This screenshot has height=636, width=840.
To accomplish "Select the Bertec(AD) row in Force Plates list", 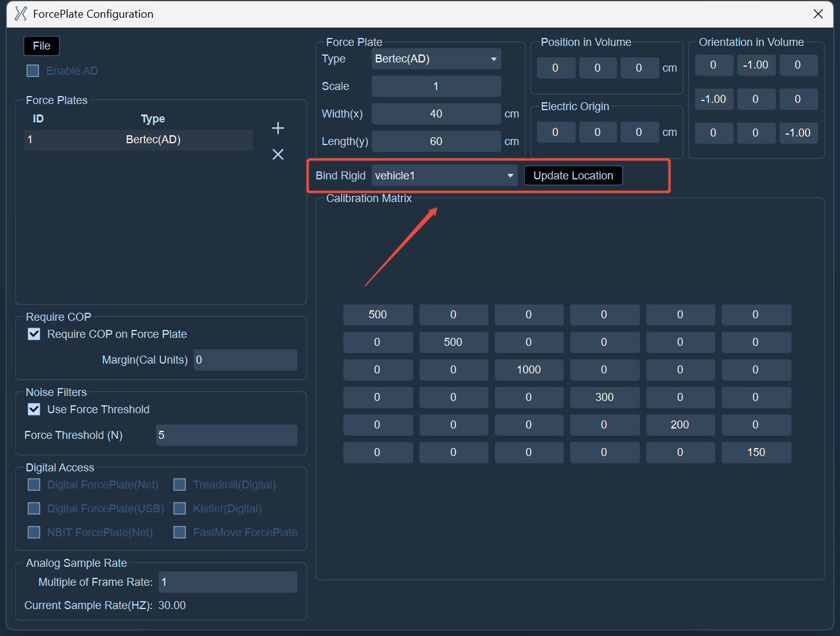I will [138, 140].
